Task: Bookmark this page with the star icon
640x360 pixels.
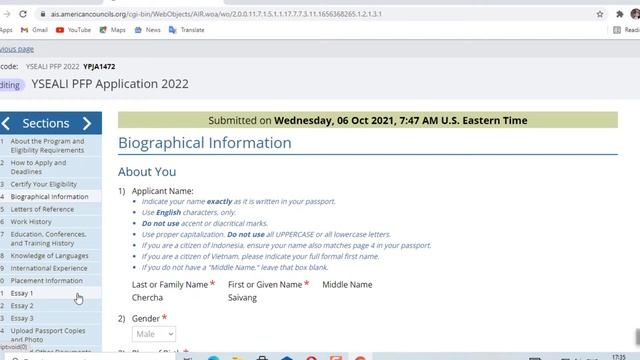Action: tap(600, 14)
